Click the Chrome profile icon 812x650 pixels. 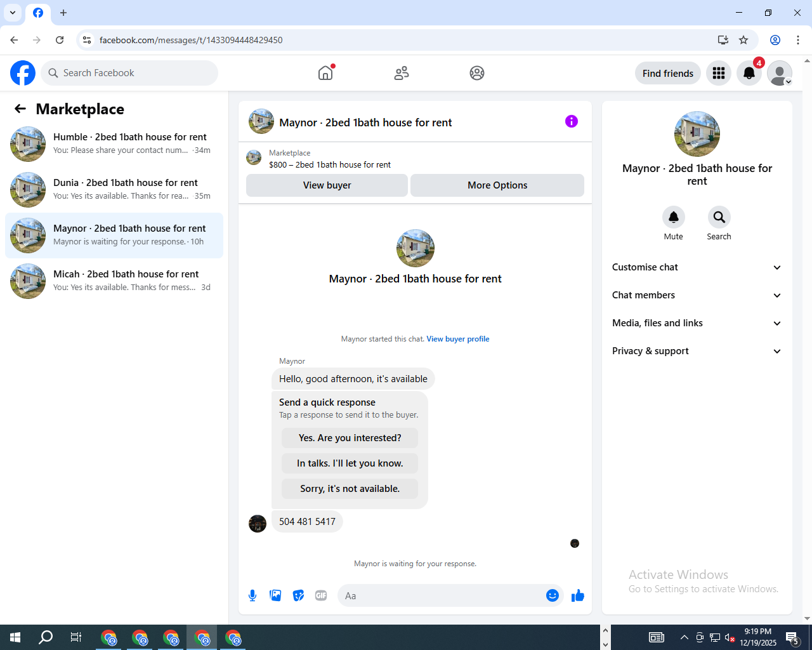click(775, 40)
